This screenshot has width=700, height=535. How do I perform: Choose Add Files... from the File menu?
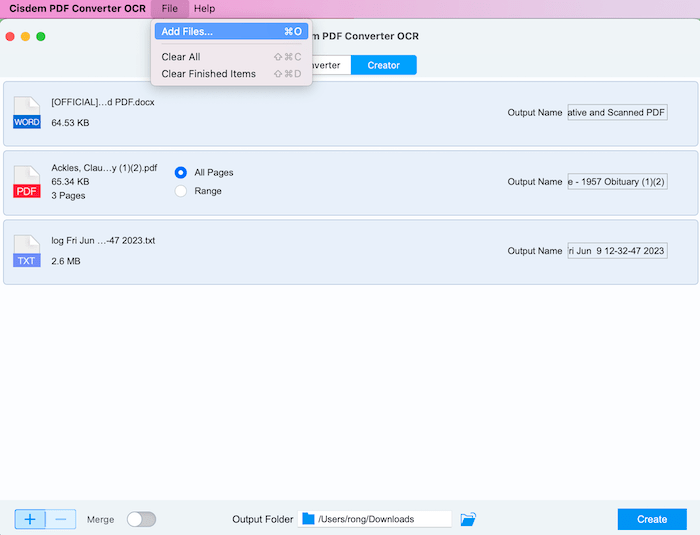[x=231, y=31]
